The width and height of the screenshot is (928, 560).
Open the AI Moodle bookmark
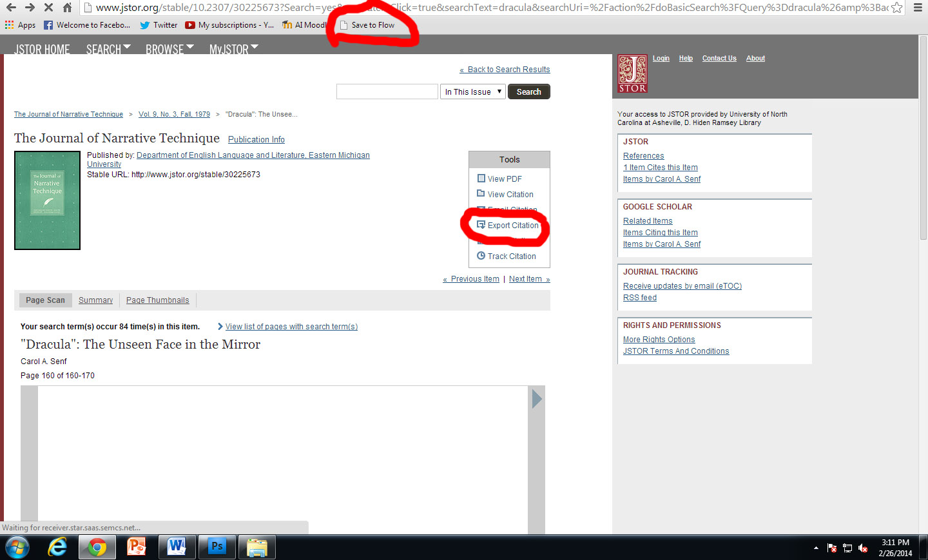click(304, 25)
